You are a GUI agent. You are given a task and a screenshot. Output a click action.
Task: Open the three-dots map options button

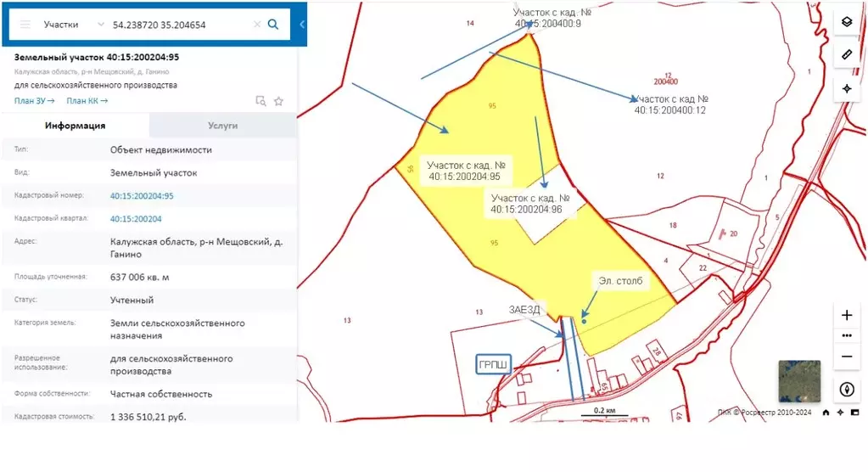[x=847, y=335]
